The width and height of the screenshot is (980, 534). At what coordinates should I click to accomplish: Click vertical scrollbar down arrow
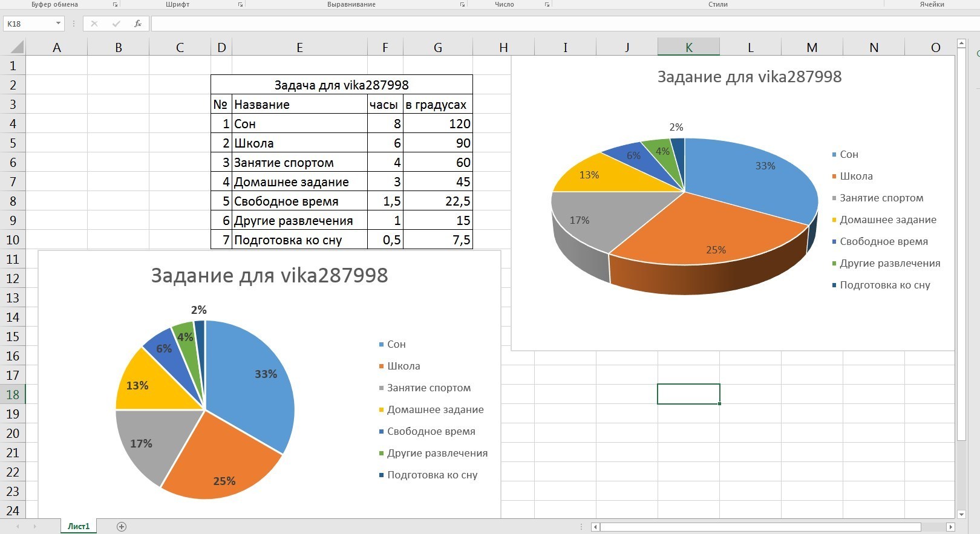(962, 515)
